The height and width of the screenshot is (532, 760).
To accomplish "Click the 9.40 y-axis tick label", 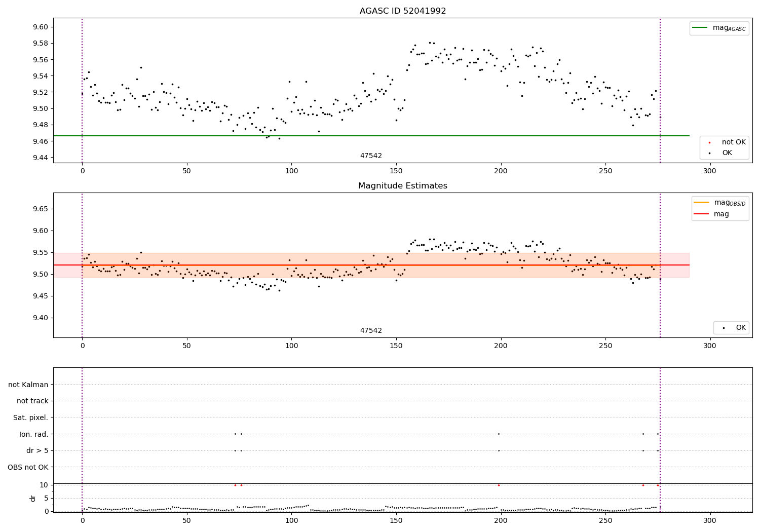I will (x=41, y=318).
